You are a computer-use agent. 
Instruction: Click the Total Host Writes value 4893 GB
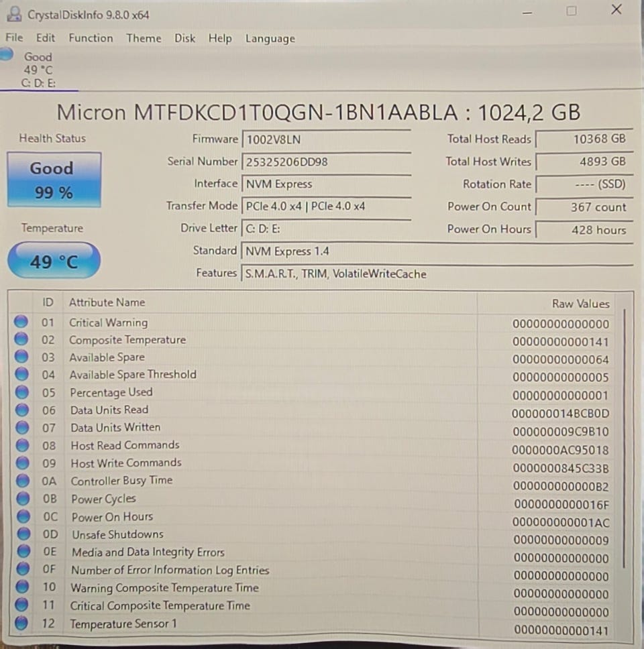point(584,162)
